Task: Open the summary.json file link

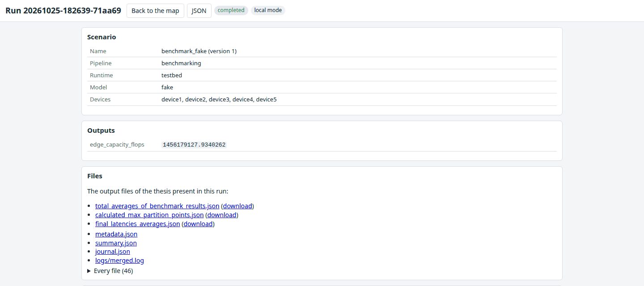Action: click(x=116, y=243)
